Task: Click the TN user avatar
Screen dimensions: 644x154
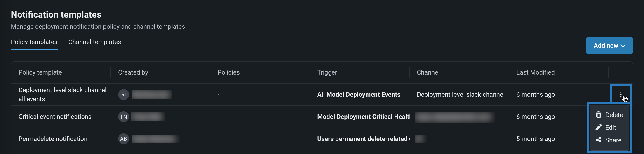Action: click(x=123, y=117)
